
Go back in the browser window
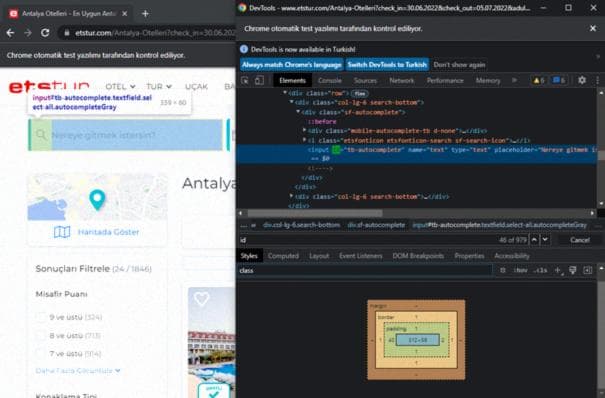click(x=10, y=33)
